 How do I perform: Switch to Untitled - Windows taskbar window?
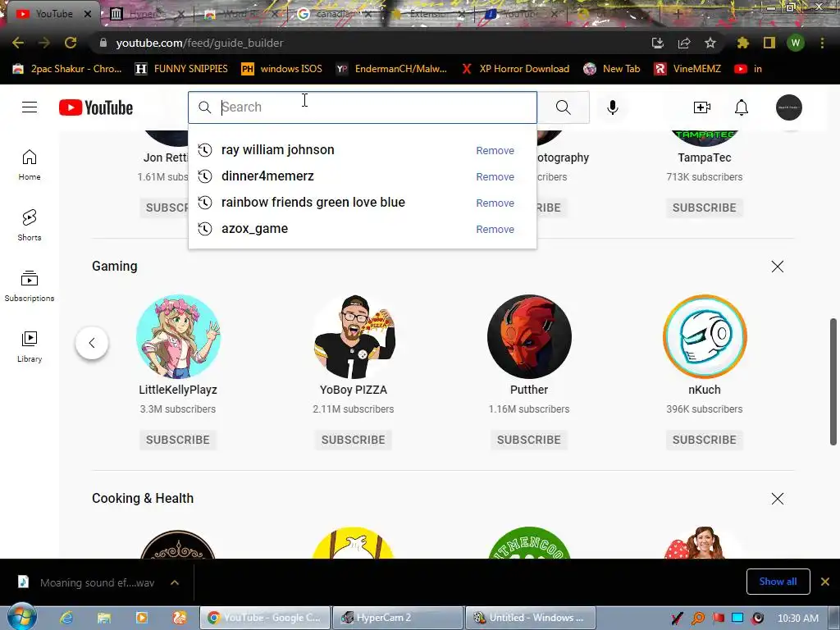[x=531, y=618]
